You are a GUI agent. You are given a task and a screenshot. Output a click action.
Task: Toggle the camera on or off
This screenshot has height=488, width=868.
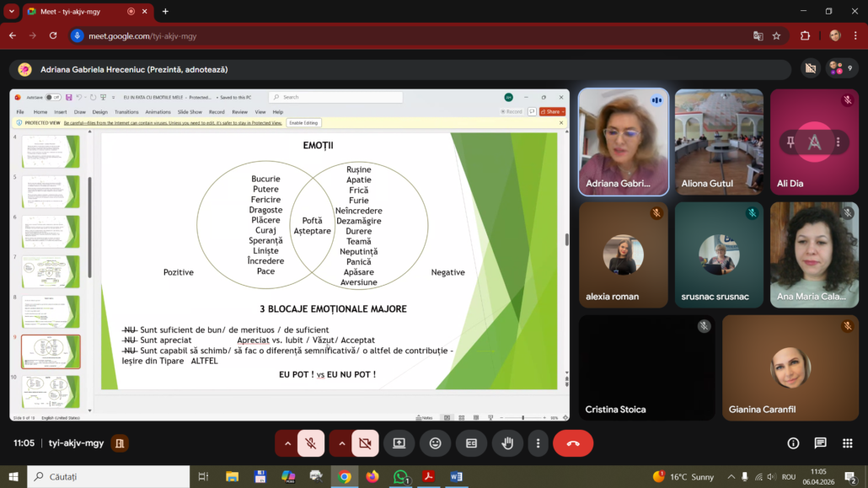coord(365,443)
